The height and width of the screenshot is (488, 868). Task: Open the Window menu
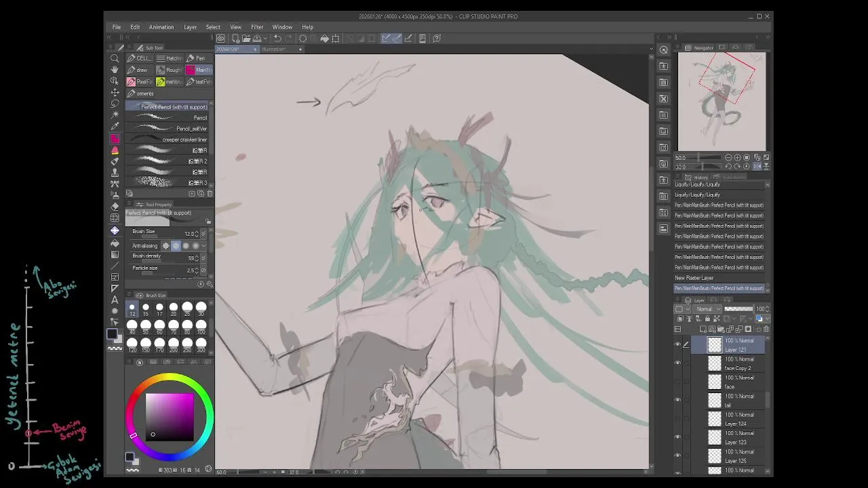pyautogui.click(x=282, y=27)
